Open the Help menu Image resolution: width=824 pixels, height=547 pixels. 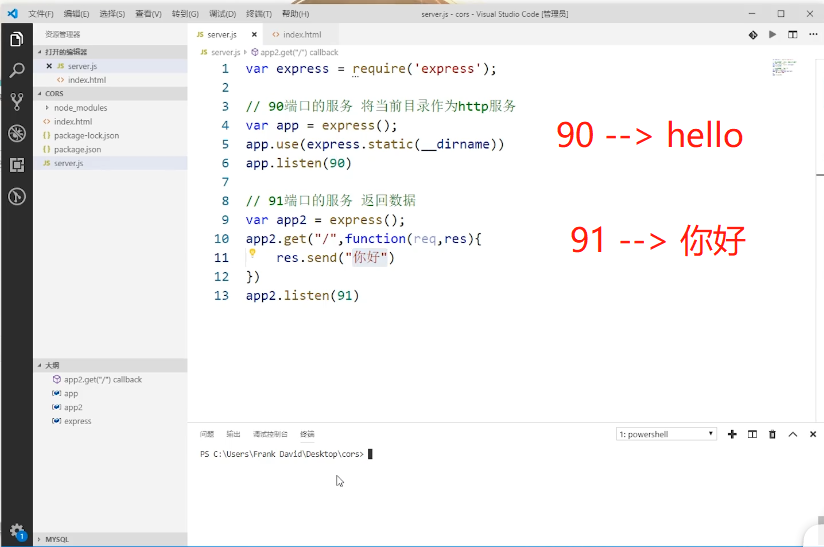(x=295, y=14)
